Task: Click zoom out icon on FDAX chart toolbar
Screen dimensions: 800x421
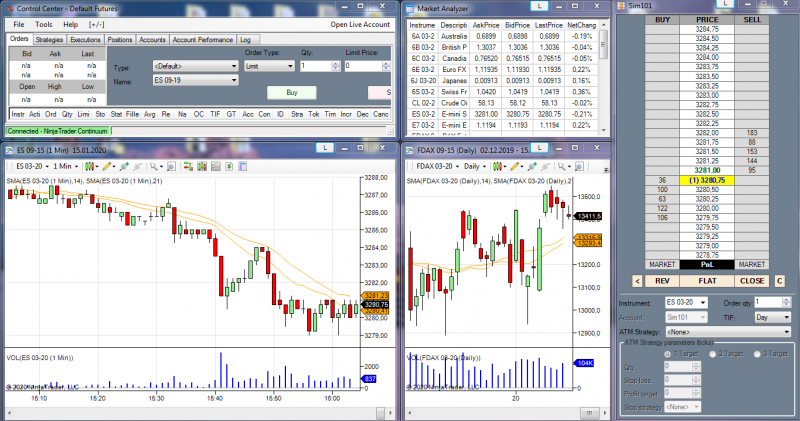Action: 546,166
